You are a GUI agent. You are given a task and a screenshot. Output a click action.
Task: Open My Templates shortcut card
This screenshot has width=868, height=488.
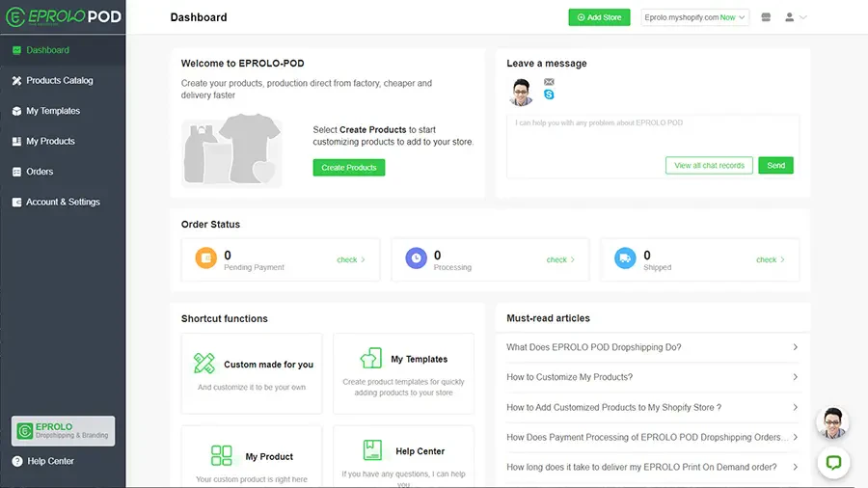pos(403,373)
